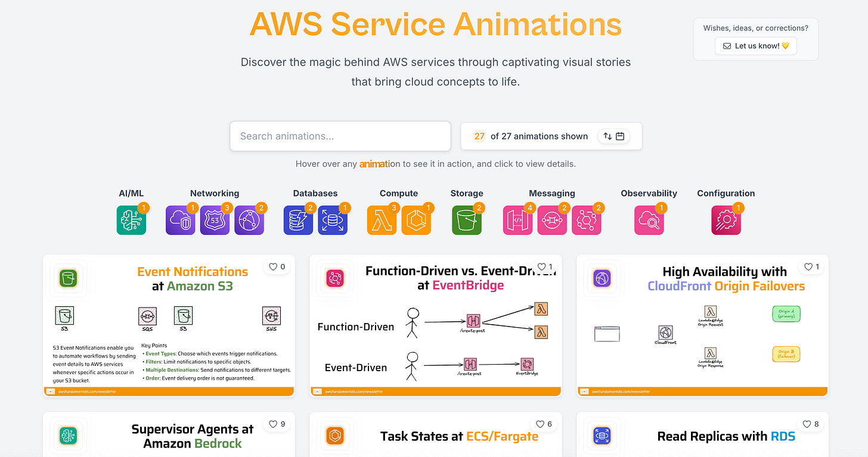Toggle the date sort order button
The width and height of the screenshot is (868, 457).
(x=613, y=136)
